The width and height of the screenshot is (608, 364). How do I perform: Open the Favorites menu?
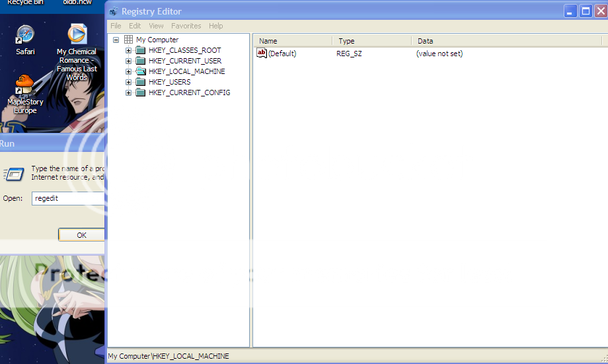pos(186,26)
